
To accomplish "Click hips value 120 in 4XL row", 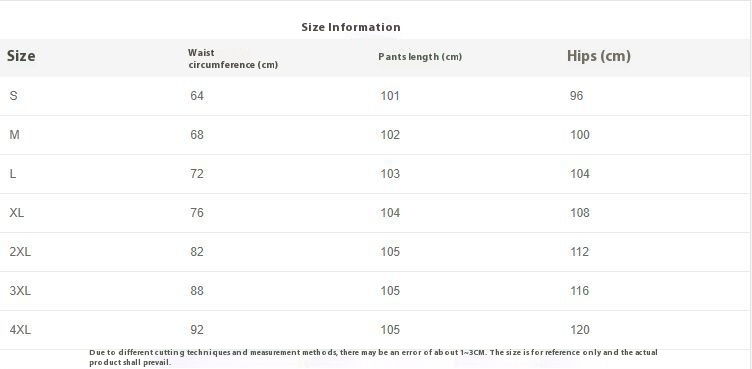I will coord(579,330).
